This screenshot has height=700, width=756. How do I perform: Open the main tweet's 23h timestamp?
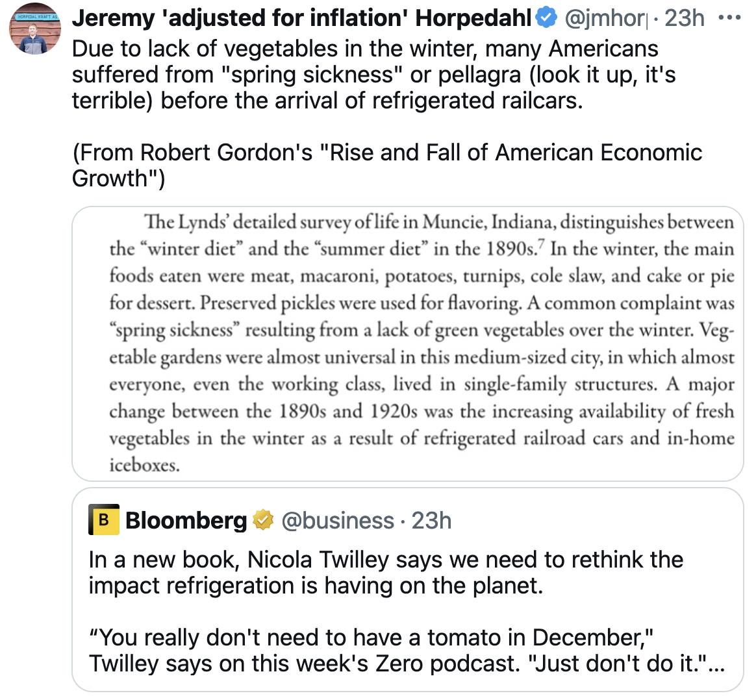pyautogui.click(x=684, y=18)
